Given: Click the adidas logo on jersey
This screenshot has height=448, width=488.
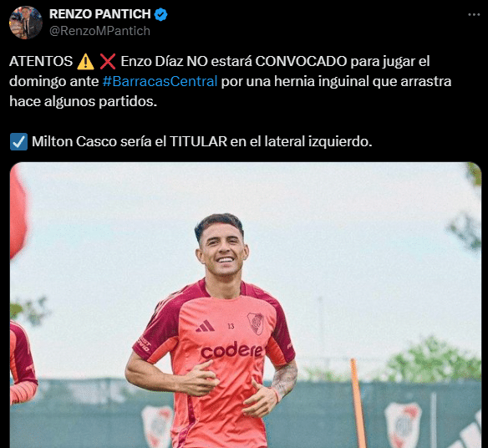Looking at the screenshot, I should (x=205, y=326).
